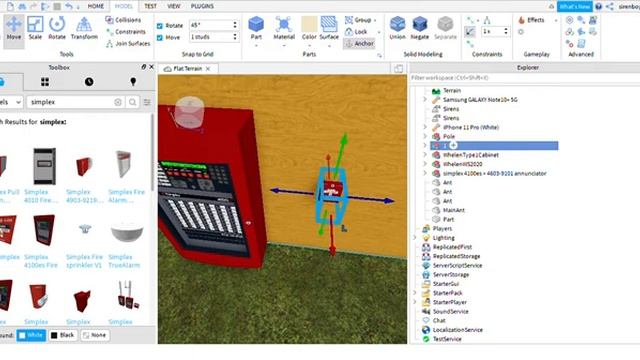Open the Toolbox category dropdown
640x360 pixels.
[x=11, y=102]
